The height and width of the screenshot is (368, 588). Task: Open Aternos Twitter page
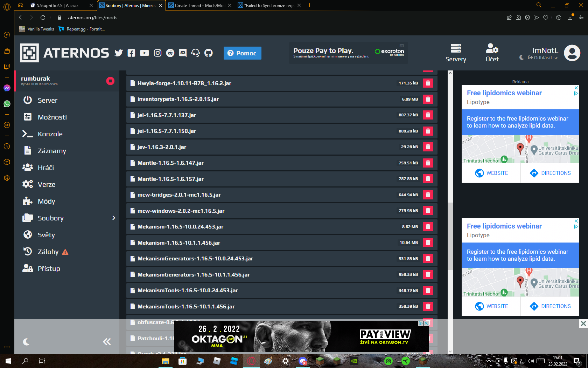pyautogui.click(x=119, y=53)
